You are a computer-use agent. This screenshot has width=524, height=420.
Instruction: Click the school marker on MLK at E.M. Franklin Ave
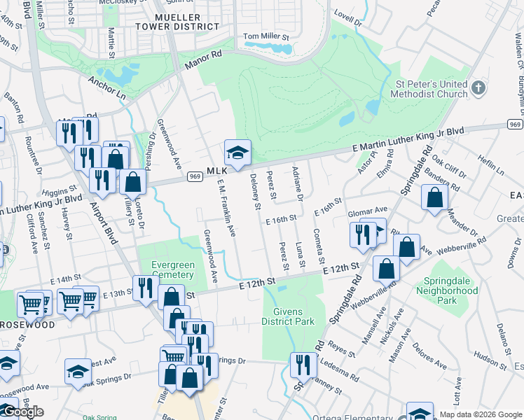[x=237, y=153]
